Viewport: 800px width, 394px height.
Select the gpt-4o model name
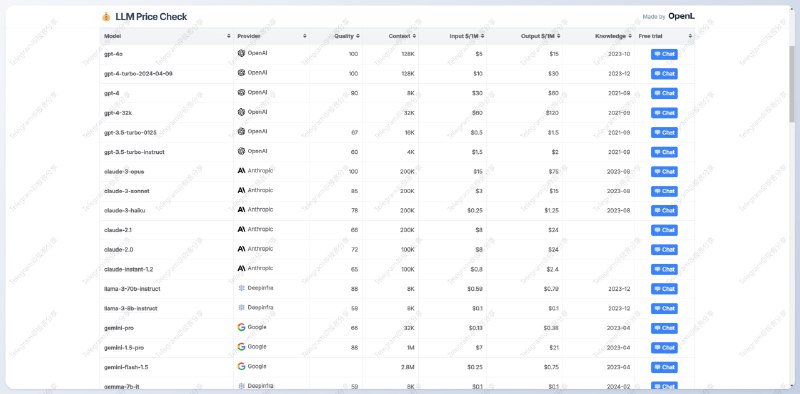click(x=113, y=54)
